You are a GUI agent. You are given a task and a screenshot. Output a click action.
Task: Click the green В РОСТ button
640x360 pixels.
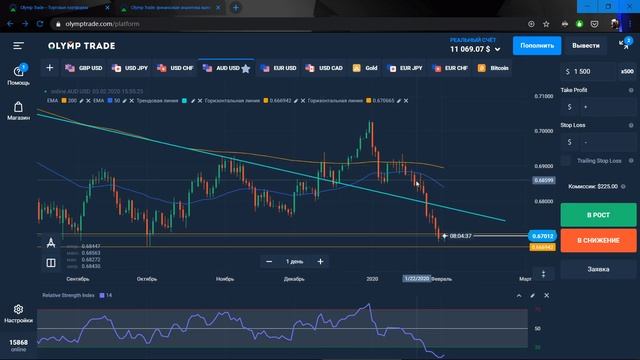coord(598,215)
